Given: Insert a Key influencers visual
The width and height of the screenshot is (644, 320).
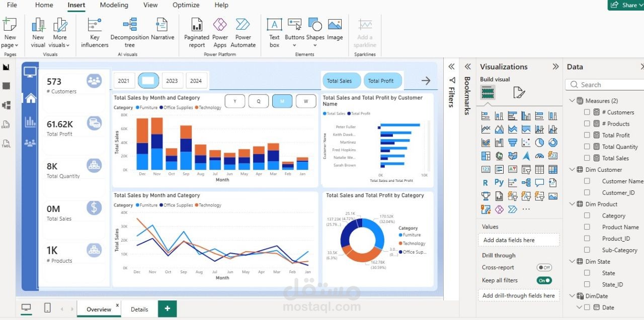Looking at the screenshot, I should 94,31.
